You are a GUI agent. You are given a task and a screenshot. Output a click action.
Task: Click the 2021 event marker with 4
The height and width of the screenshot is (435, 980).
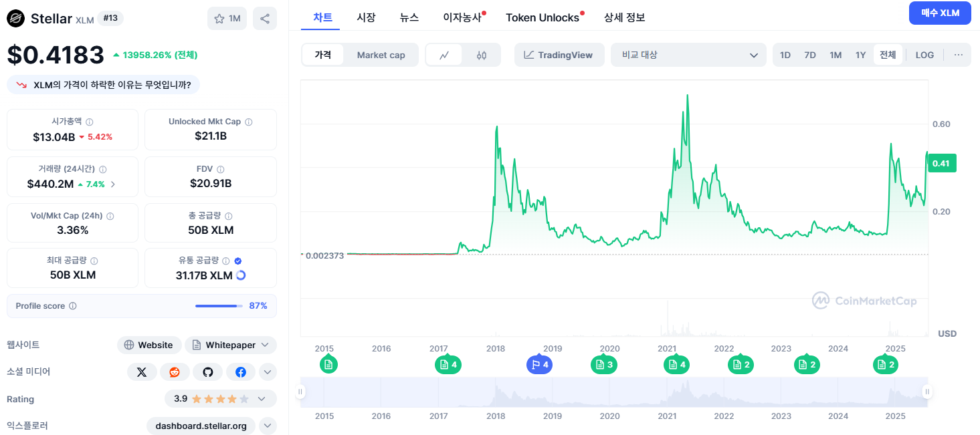[677, 365]
